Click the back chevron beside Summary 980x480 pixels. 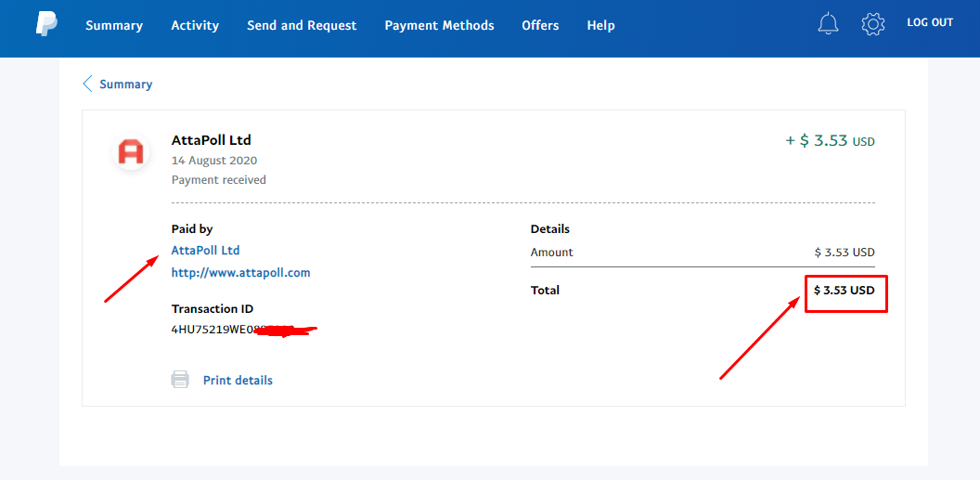click(x=87, y=84)
